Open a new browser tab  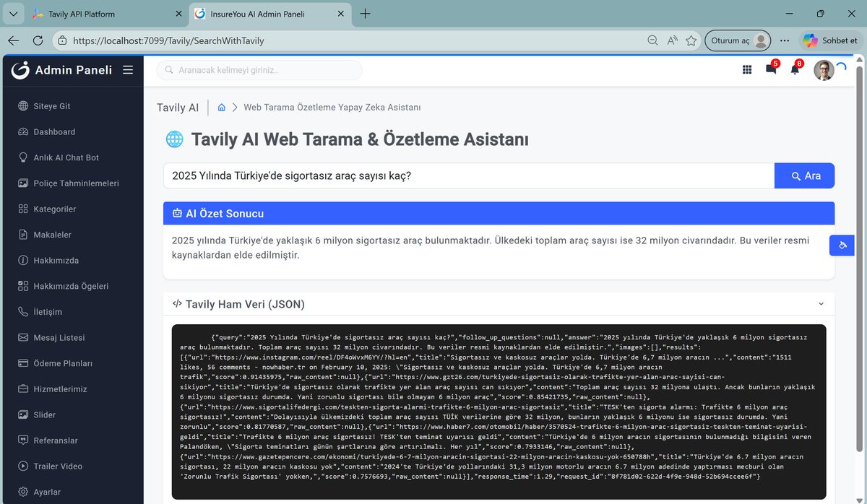tap(365, 14)
